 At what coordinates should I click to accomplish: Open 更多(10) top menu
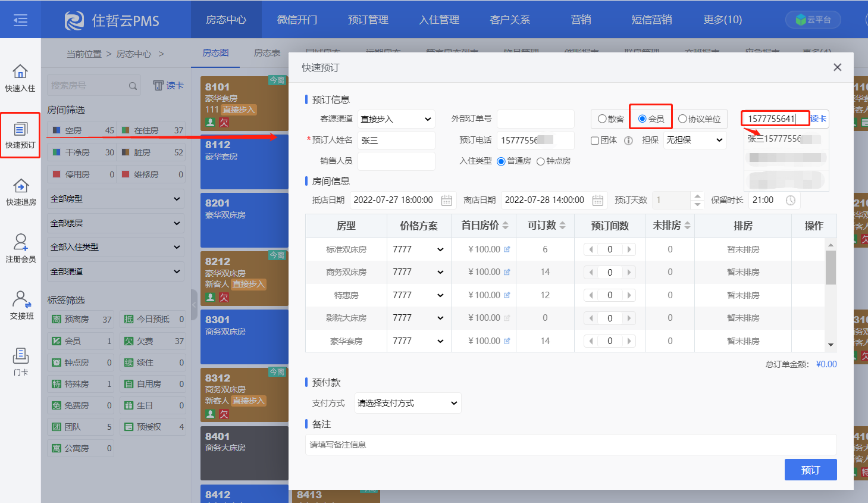click(x=722, y=20)
